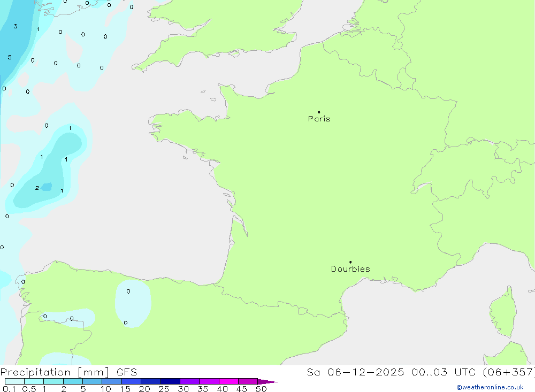Pick the 45–50 mm legend swatch
The height and width of the screenshot is (392, 535).
[248, 381]
